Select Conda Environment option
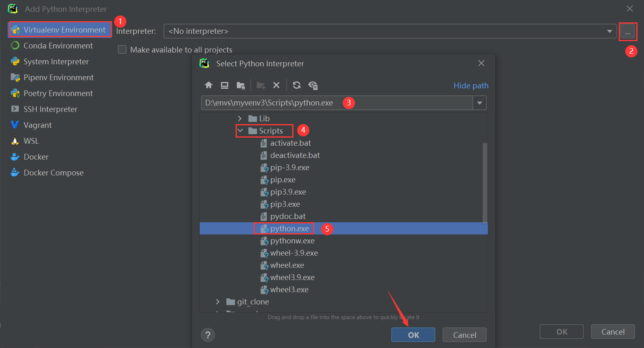644x348 pixels. click(58, 46)
